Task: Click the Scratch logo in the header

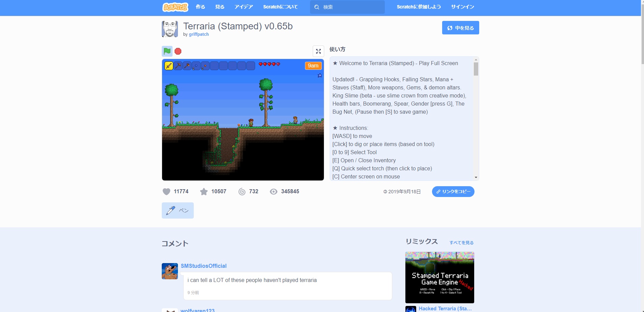Action: click(175, 7)
